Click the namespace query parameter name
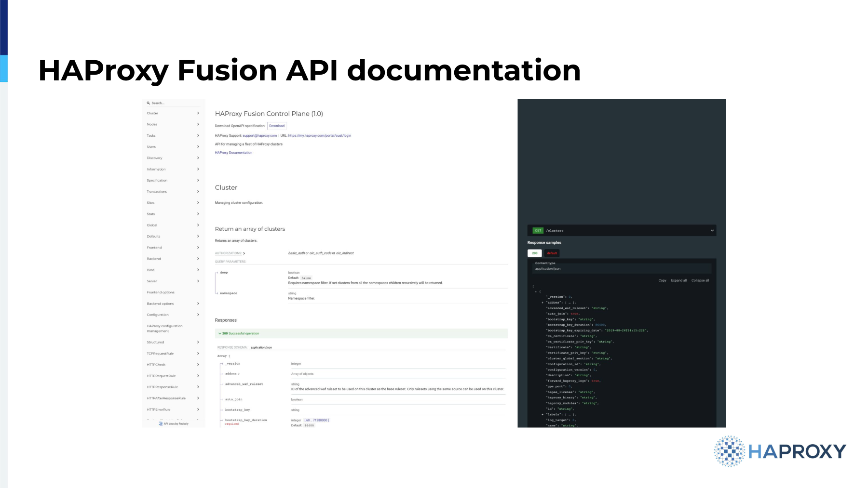The image size is (868, 488). [x=229, y=293]
